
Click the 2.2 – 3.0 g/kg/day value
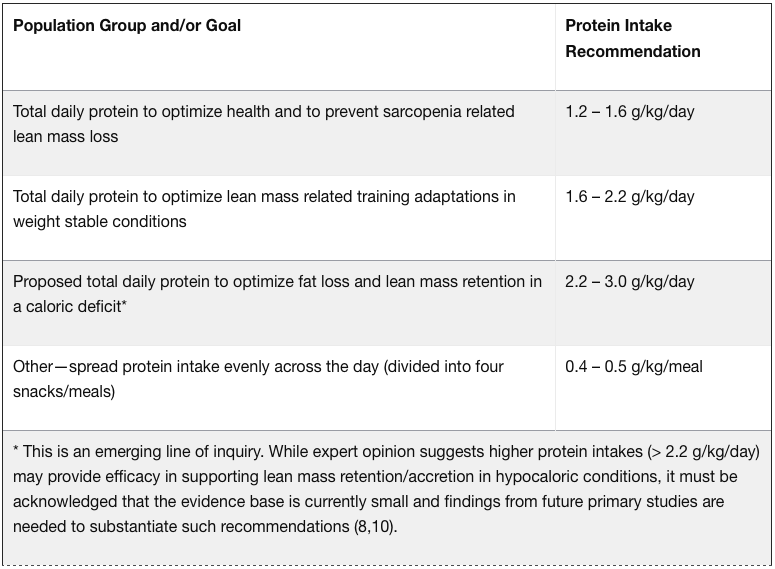click(629, 281)
